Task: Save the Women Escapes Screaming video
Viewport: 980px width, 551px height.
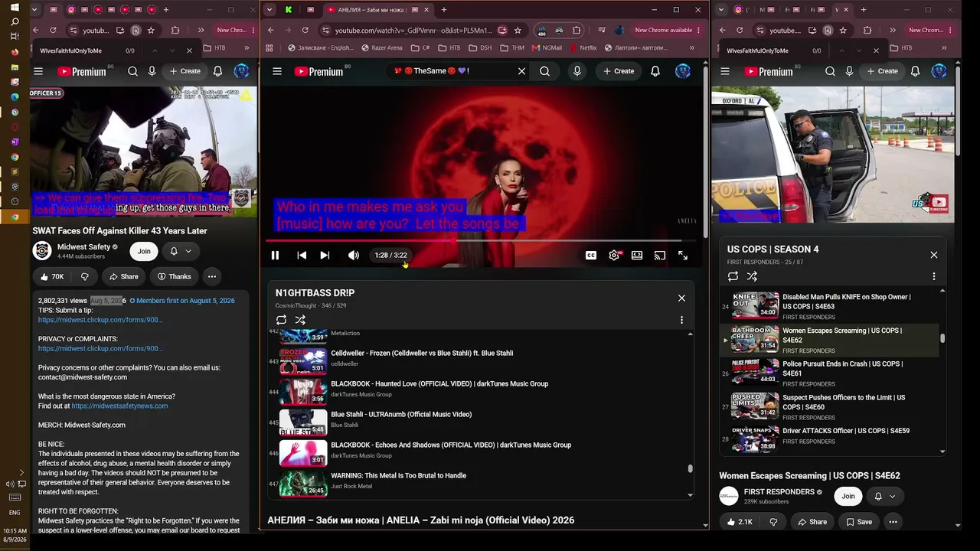Action: pos(859,522)
